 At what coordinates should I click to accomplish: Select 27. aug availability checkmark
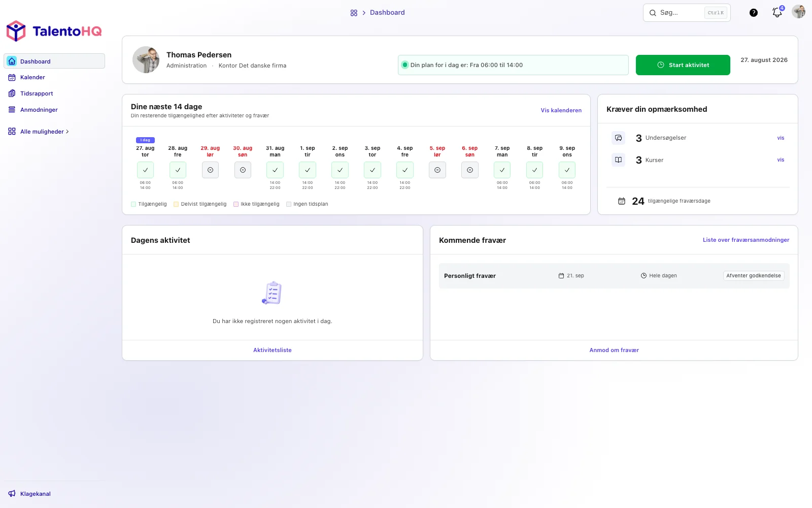tap(145, 170)
